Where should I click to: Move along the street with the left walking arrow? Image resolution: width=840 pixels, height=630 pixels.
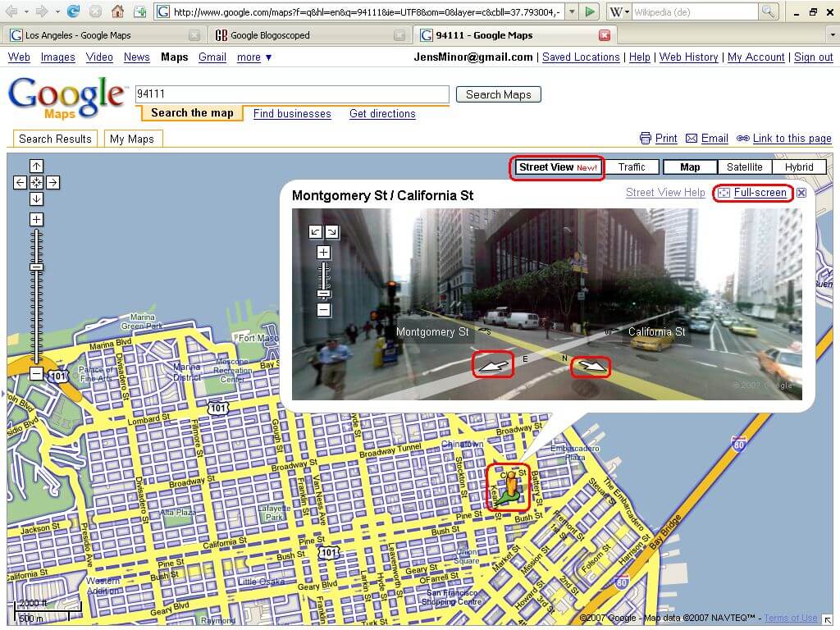pyautogui.click(x=493, y=364)
